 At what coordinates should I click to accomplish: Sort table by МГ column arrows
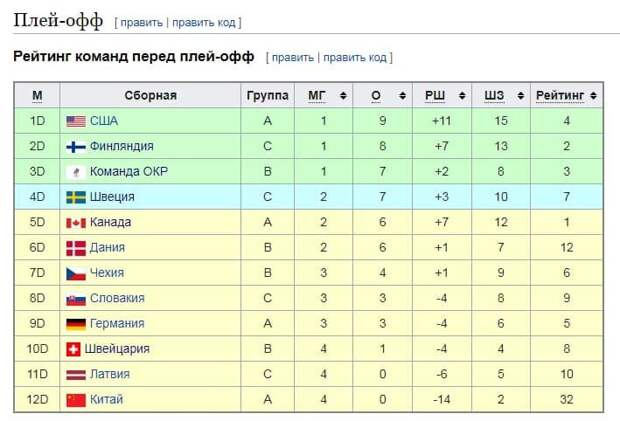[344, 96]
